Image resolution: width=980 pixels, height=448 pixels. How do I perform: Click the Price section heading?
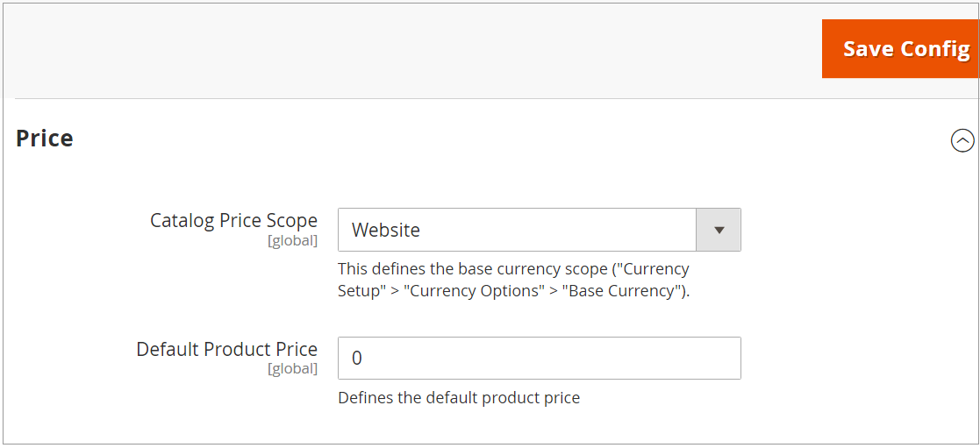(45, 139)
